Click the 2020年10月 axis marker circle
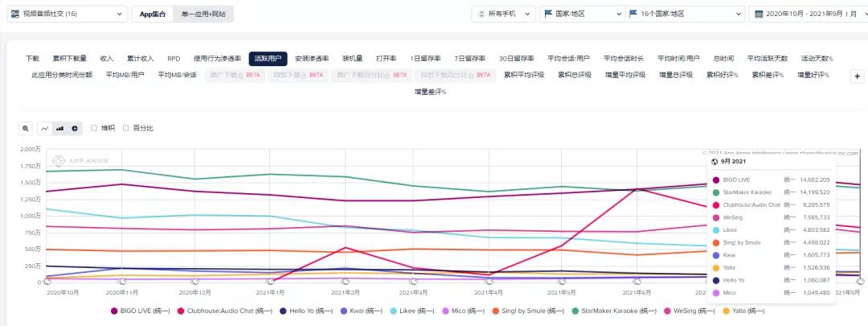Screen dimensions: 868x326 click(47, 283)
